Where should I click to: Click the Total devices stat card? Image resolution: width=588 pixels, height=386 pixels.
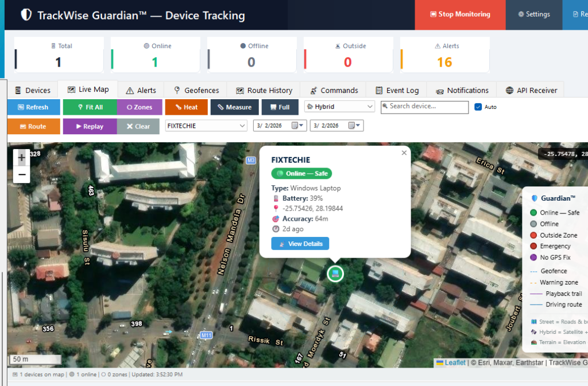(x=59, y=54)
